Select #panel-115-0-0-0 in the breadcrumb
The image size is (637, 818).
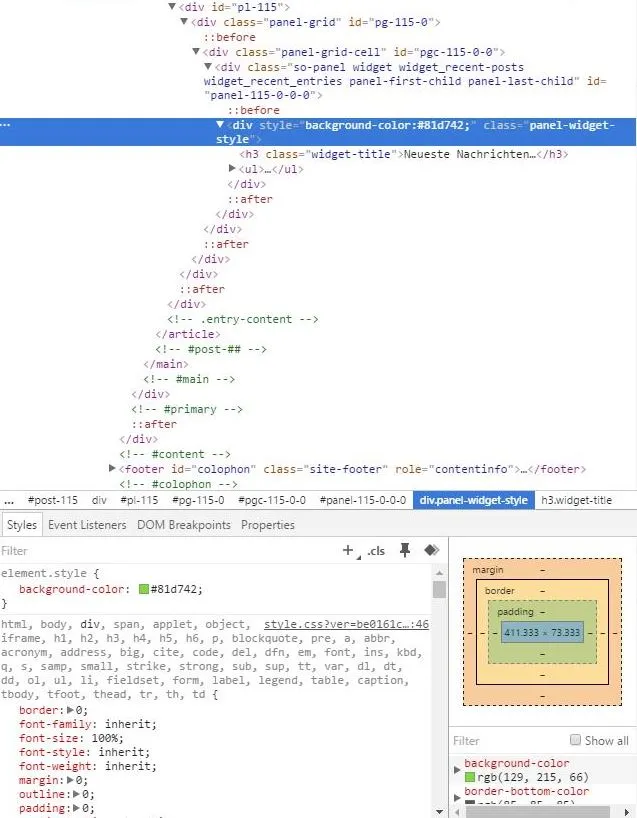(363, 500)
